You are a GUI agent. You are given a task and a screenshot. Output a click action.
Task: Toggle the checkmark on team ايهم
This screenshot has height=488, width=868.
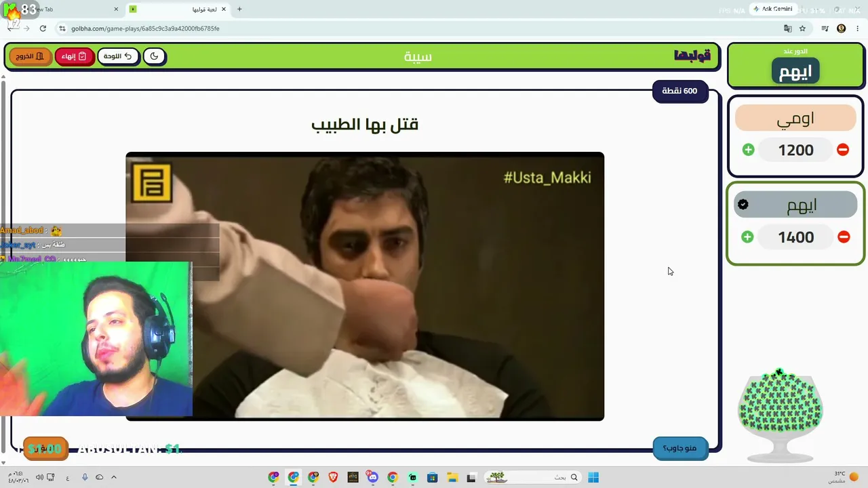point(743,204)
